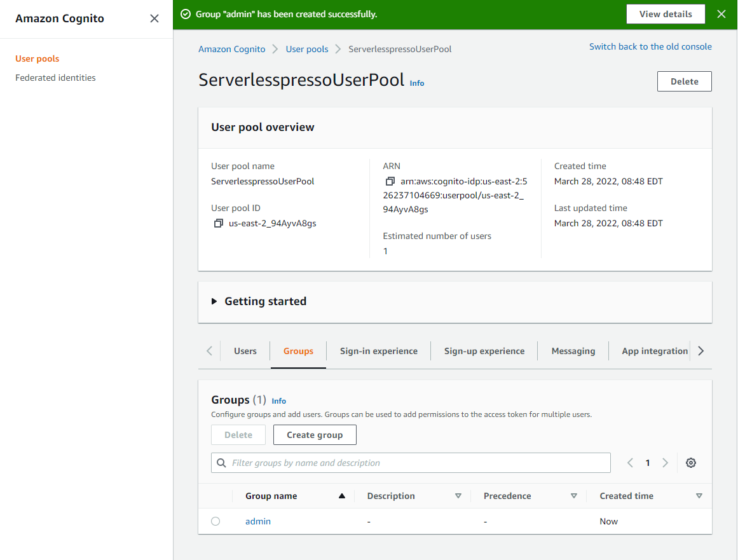This screenshot has width=738, height=560.
Task: Open groups table preferences gear icon
Action: point(690,463)
